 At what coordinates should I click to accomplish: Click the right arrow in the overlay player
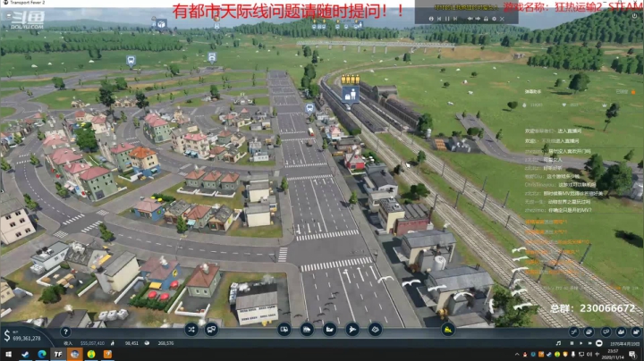(478, 19)
